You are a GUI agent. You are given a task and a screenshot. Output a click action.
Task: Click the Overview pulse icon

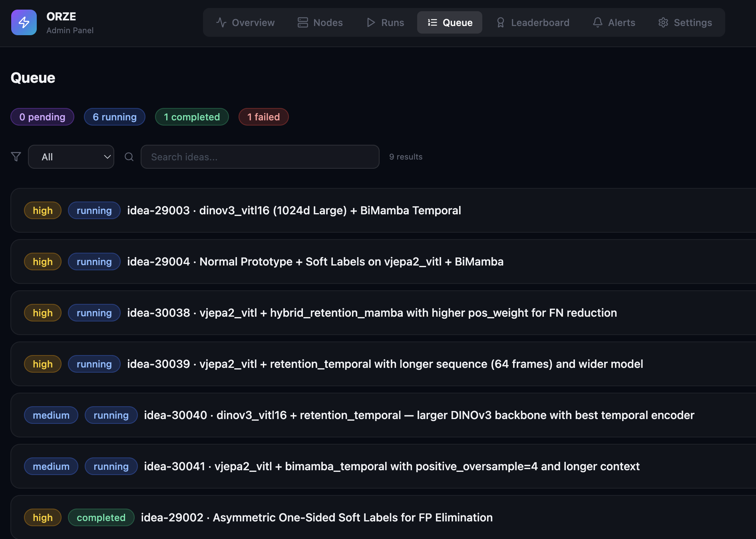point(221,22)
